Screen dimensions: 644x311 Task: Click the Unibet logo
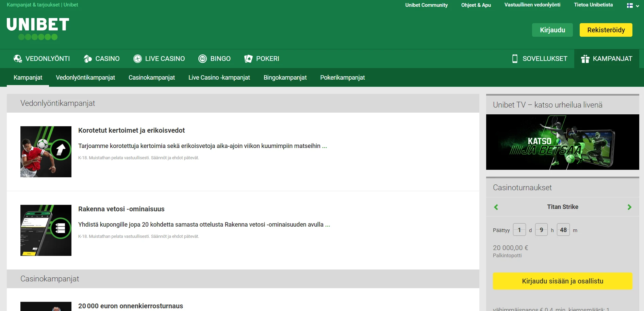[38, 29]
